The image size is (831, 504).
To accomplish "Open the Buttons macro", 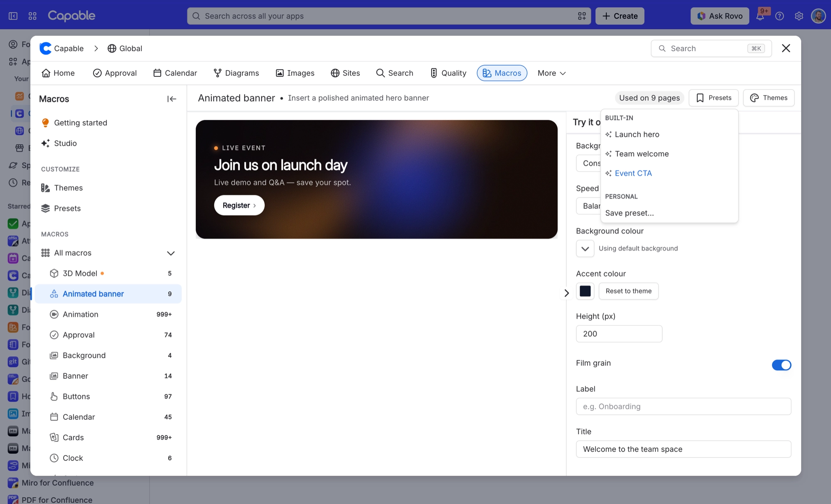I will [x=108, y=396].
